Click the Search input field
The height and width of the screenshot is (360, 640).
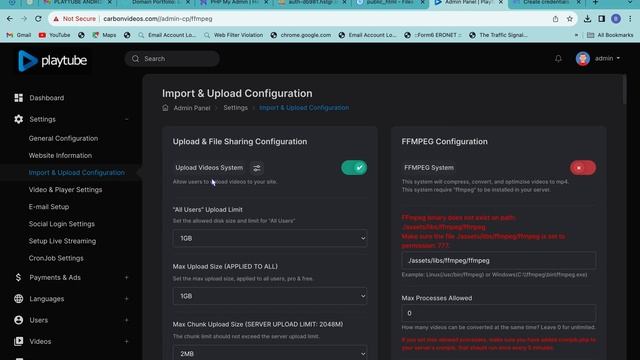tap(172, 59)
